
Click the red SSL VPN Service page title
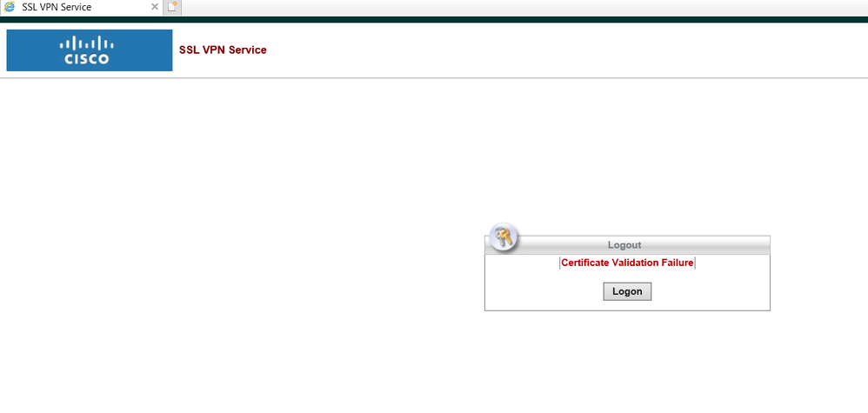point(223,50)
